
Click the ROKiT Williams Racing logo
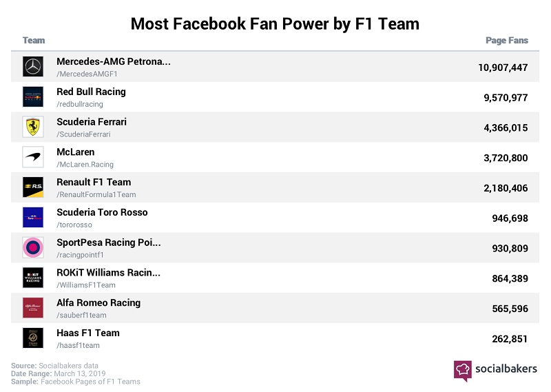point(33,278)
